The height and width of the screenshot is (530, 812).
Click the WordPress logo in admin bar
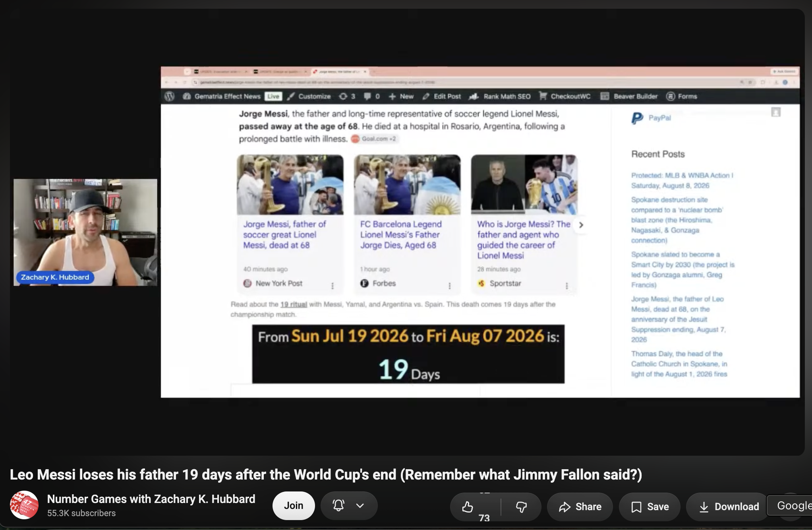click(170, 96)
